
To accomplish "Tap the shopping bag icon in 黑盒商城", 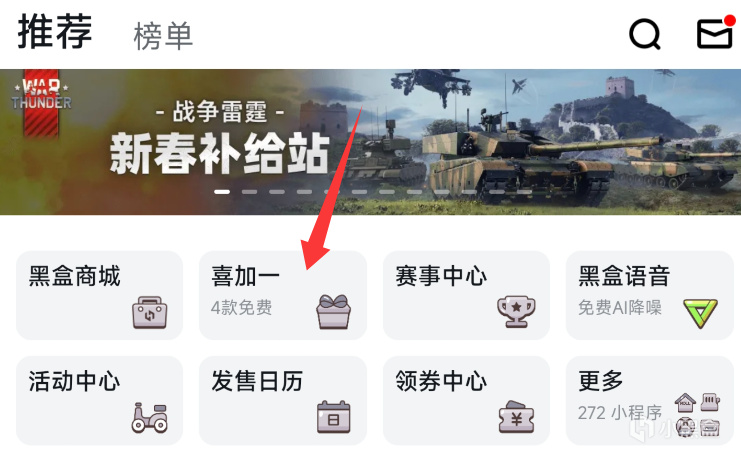I will click(150, 312).
